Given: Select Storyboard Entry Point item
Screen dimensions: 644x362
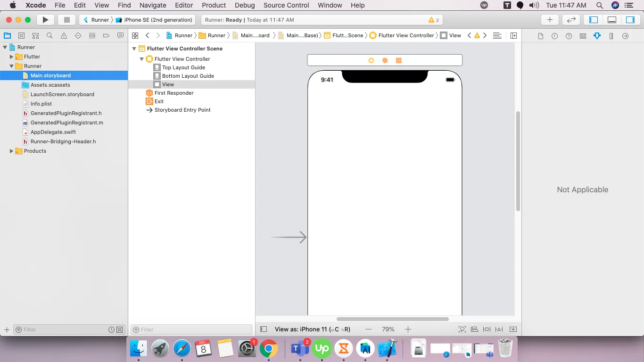Looking at the screenshot, I should [x=182, y=110].
